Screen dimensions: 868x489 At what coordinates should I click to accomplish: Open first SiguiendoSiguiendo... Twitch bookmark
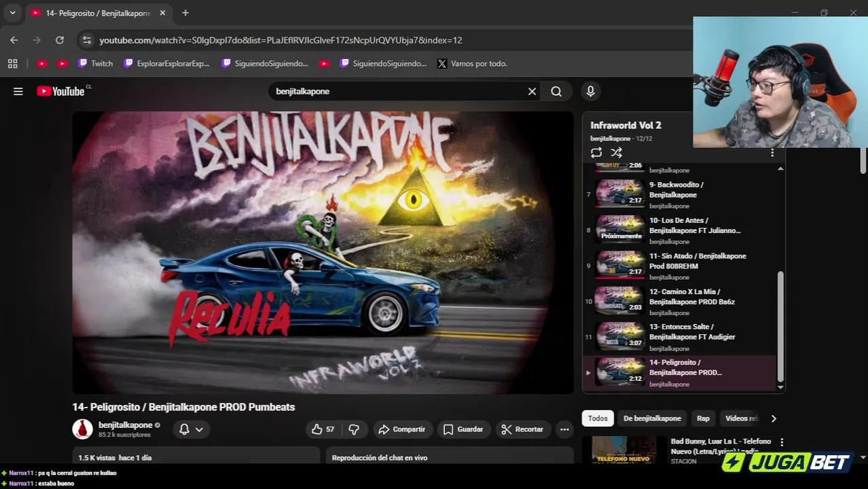pos(265,63)
